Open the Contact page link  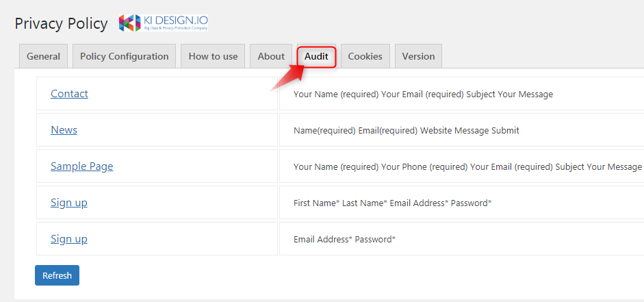69,94
